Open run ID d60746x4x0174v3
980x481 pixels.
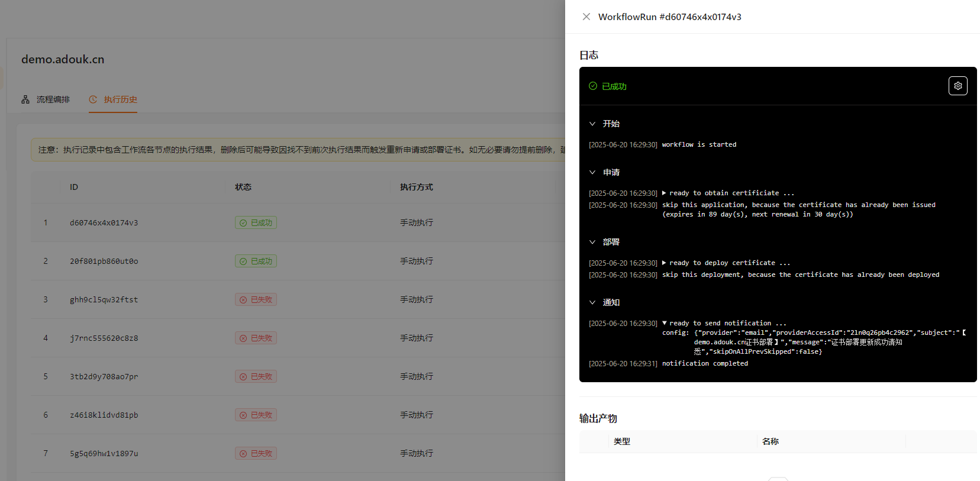(x=104, y=223)
